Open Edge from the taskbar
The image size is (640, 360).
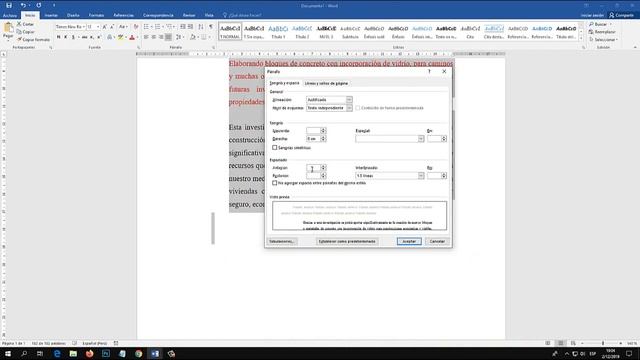(57, 353)
